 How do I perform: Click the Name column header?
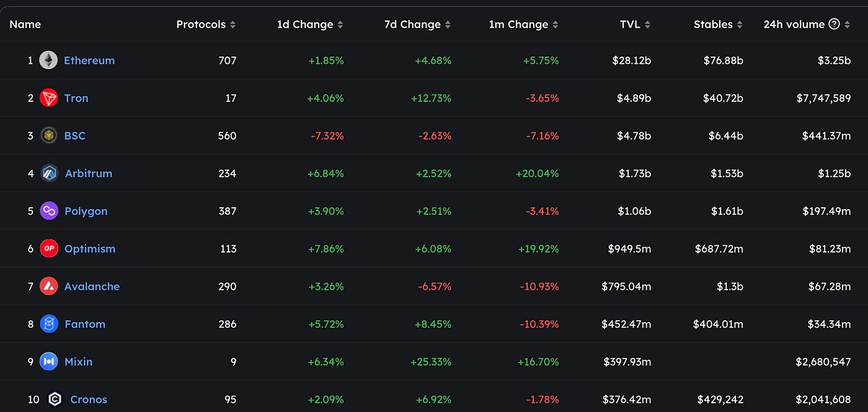point(25,24)
